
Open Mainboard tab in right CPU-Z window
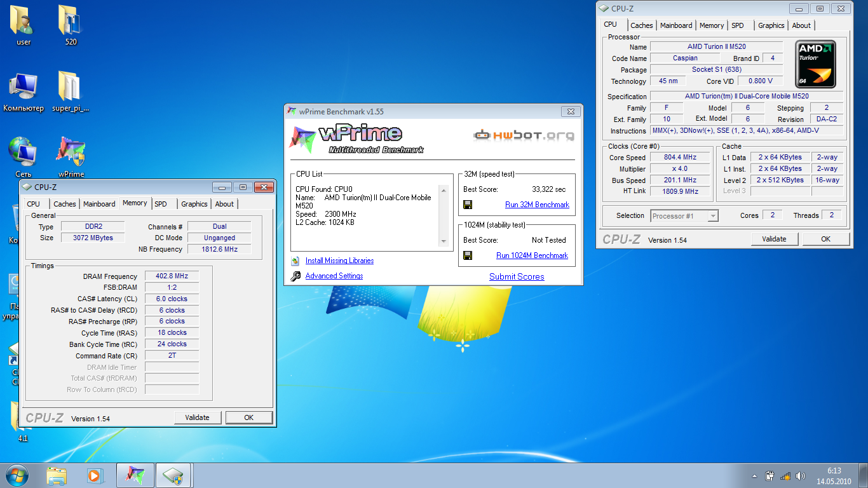coord(676,25)
